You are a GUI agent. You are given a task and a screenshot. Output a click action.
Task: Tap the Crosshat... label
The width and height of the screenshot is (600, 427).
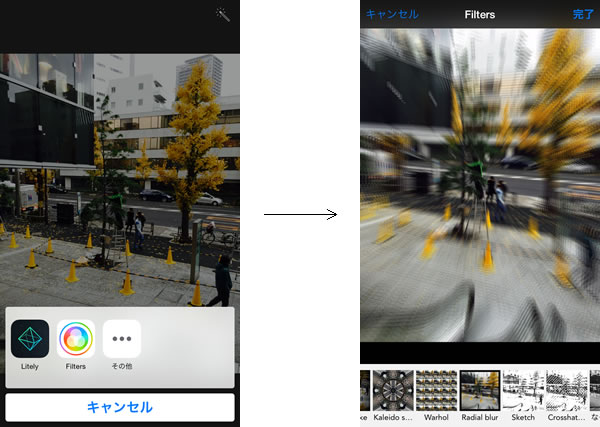(566, 417)
